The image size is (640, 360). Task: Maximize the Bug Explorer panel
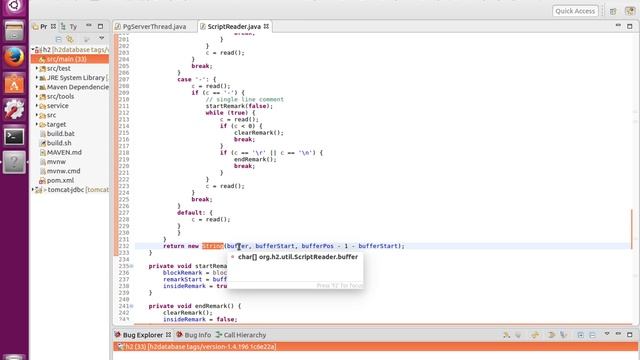pyautogui.click(x=630, y=335)
